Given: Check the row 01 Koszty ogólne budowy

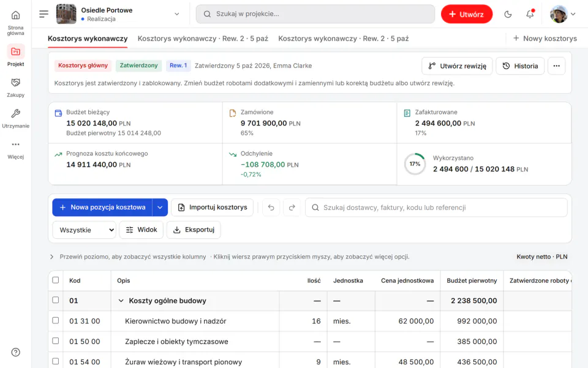Looking at the screenshot, I should (x=56, y=300).
